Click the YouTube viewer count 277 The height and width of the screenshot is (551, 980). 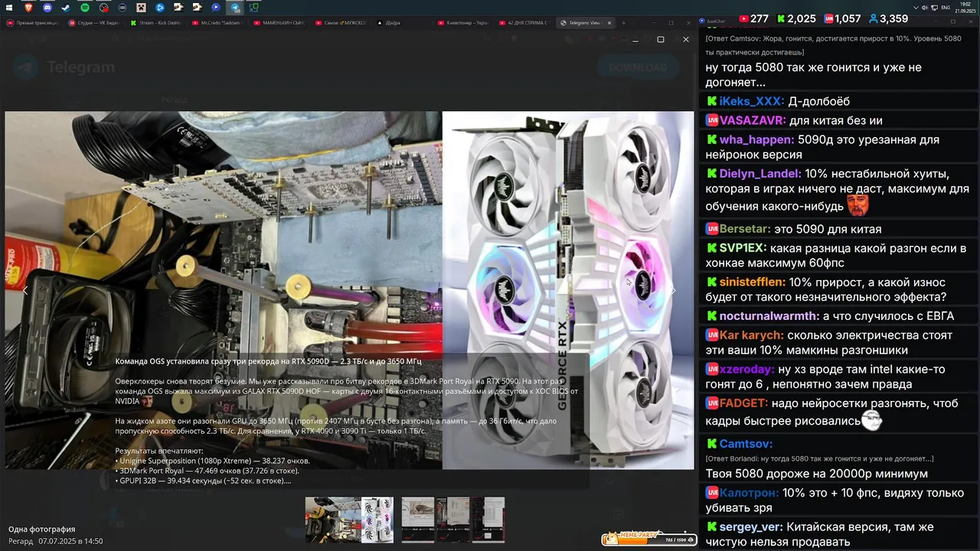tap(753, 18)
